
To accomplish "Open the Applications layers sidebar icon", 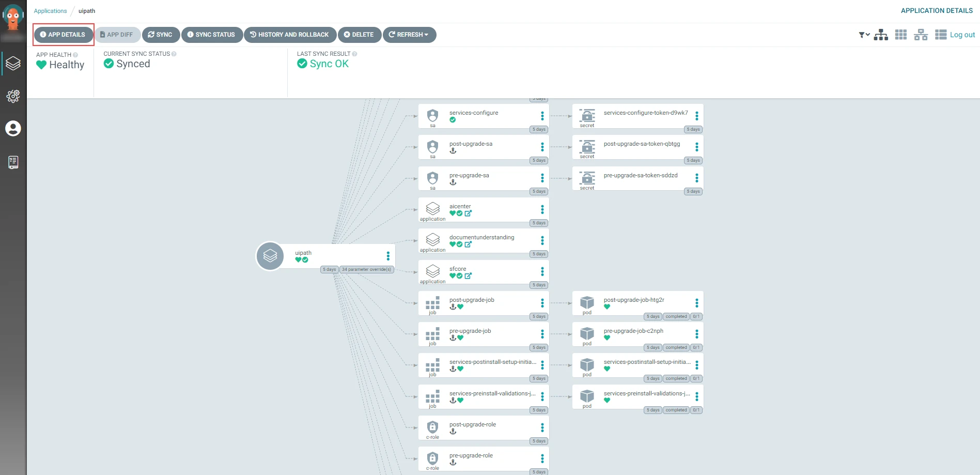I will tap(13, 64).
